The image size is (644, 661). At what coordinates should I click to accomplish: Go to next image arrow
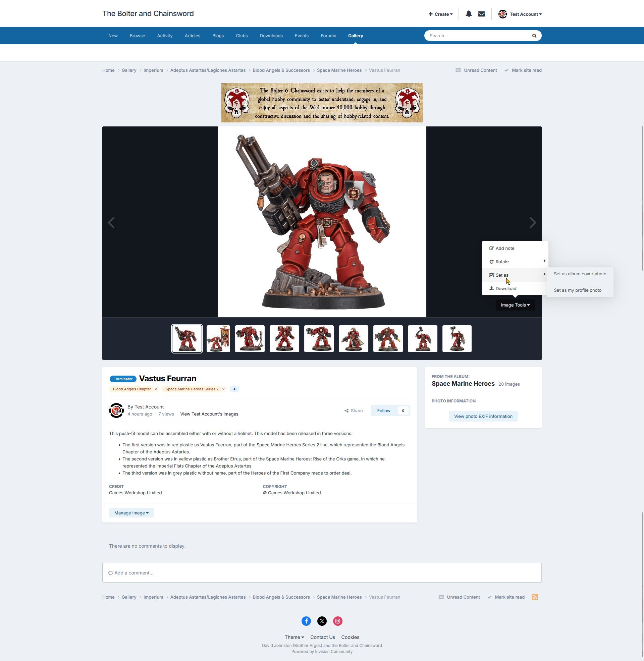click(532, 222)
